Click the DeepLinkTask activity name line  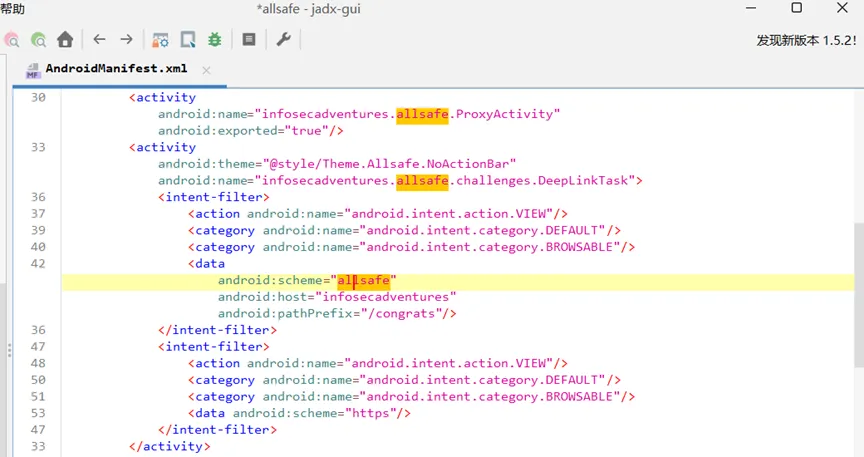(400, 180)
